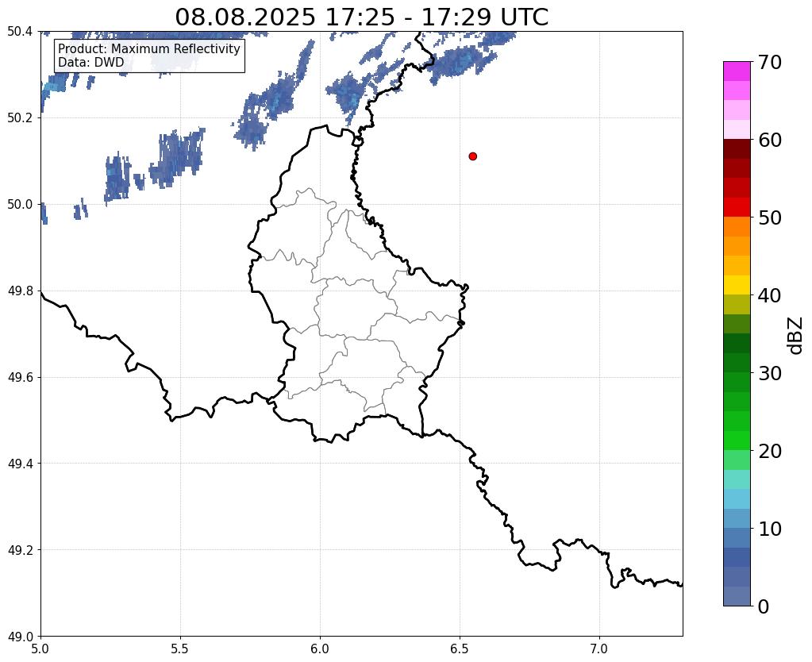Click the longitude axis label 5.0
Image resolution: width=812 pixels, height=662 pixels.
click(x=40, y=649)
